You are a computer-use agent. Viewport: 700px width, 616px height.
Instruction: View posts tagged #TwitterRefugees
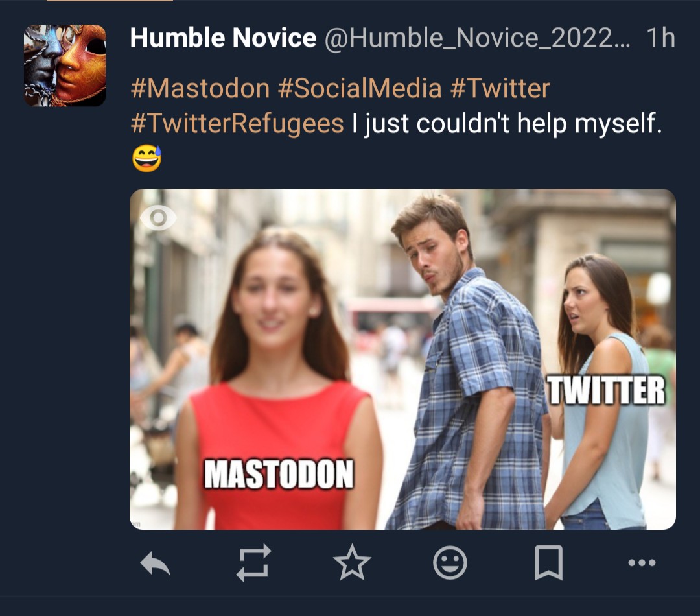coord(237,123)
